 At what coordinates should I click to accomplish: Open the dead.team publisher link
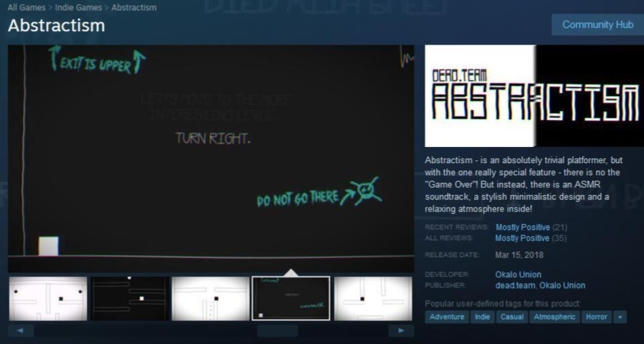pos(515,285)
